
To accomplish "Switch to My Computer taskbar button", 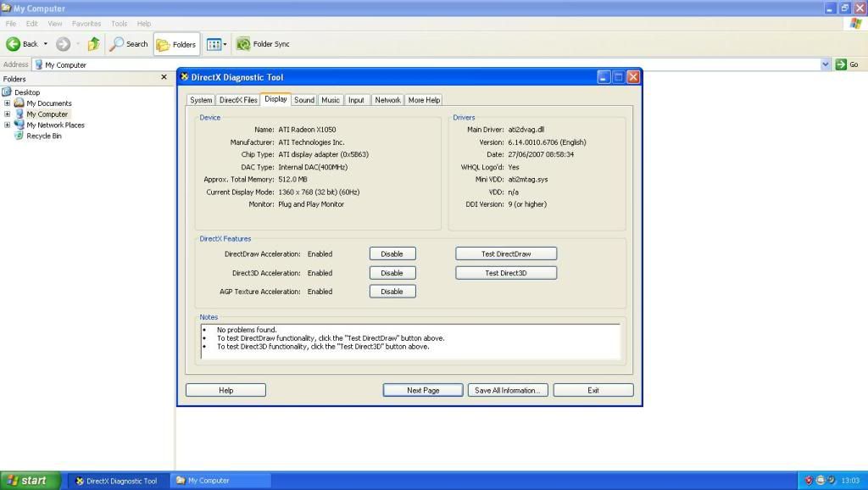I will point(220,481).
